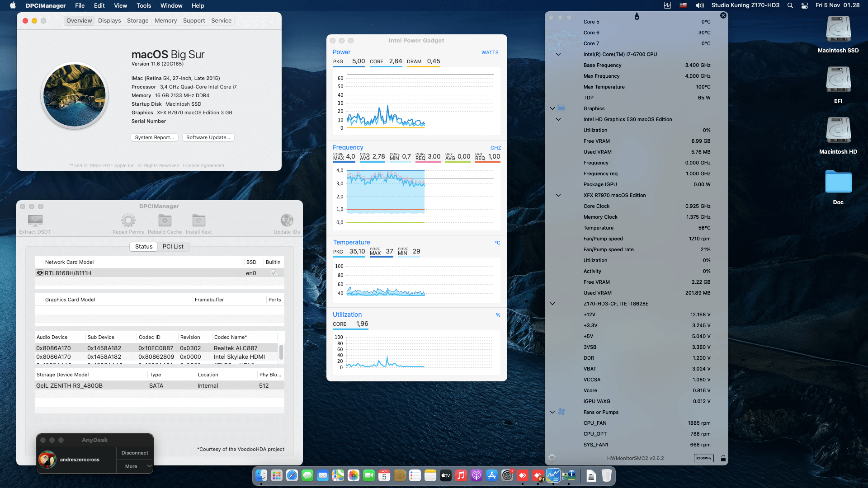
Task: Click Vcore 0.816 V row
Action: click(646, 390)
